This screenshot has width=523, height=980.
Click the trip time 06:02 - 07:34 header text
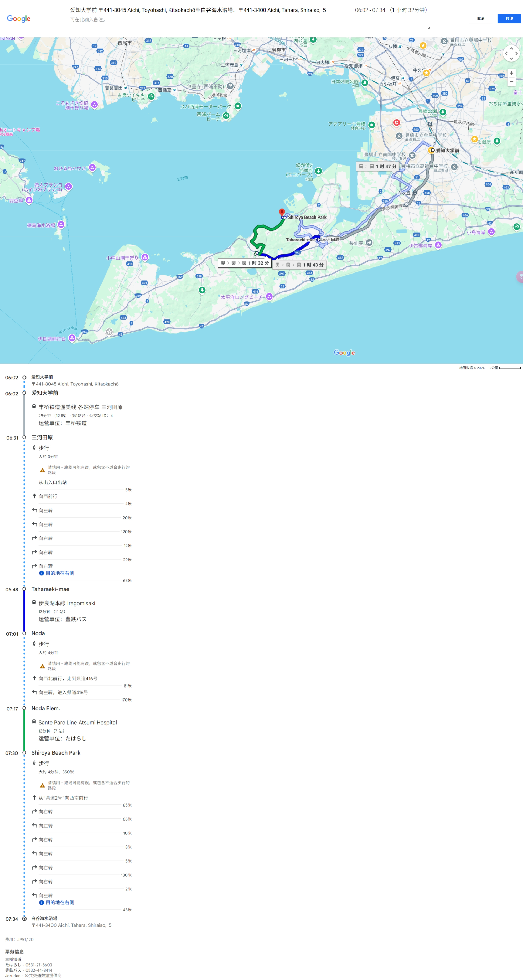click(x=370, y=10)
